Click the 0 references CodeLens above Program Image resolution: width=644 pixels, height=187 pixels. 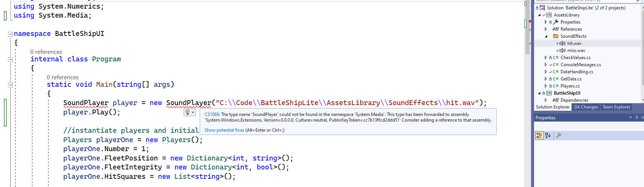[46, 52]
